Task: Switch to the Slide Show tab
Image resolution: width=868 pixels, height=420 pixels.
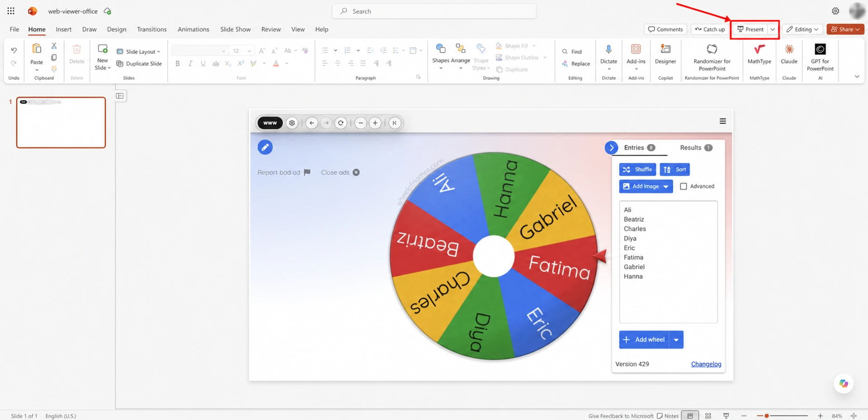Action: tap(236, 29)
